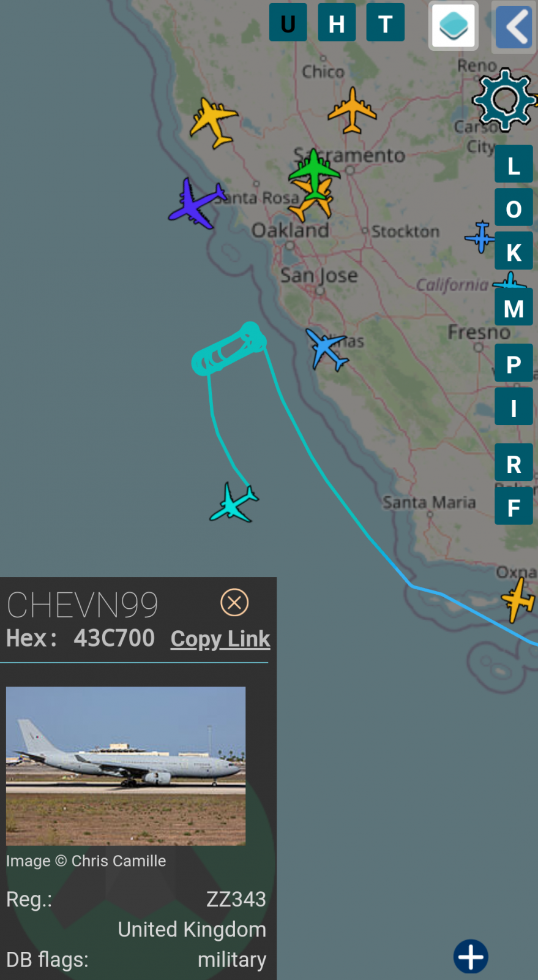Collapse the sidebar with the back arrow

[514, 27]
